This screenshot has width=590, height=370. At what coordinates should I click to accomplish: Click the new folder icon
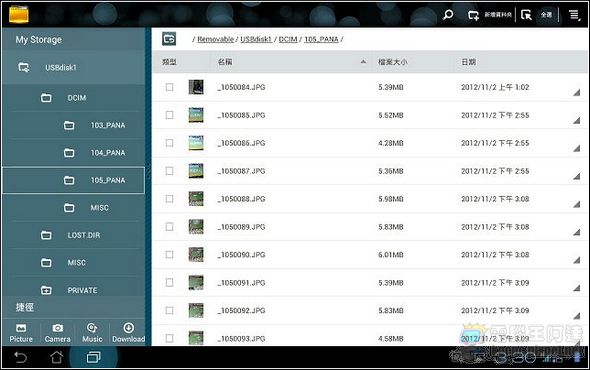tap(473, 15)
